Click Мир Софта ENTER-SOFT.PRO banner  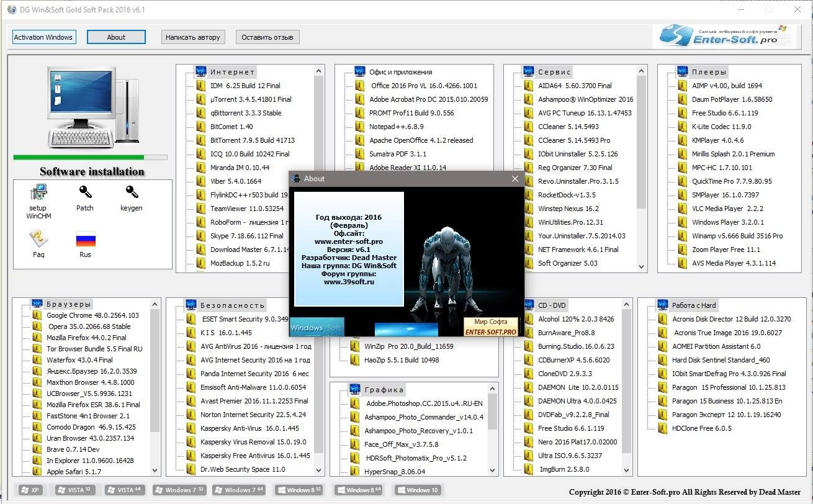click(x=491, y=327)
